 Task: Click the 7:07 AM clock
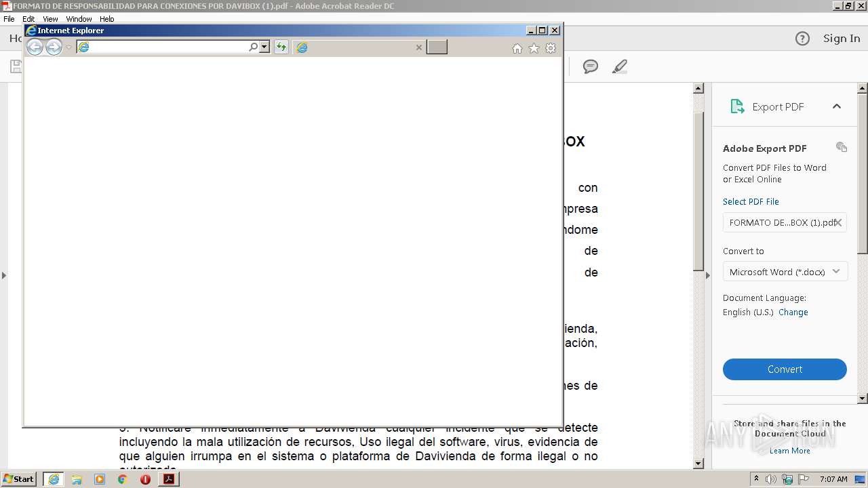(833, 479)
